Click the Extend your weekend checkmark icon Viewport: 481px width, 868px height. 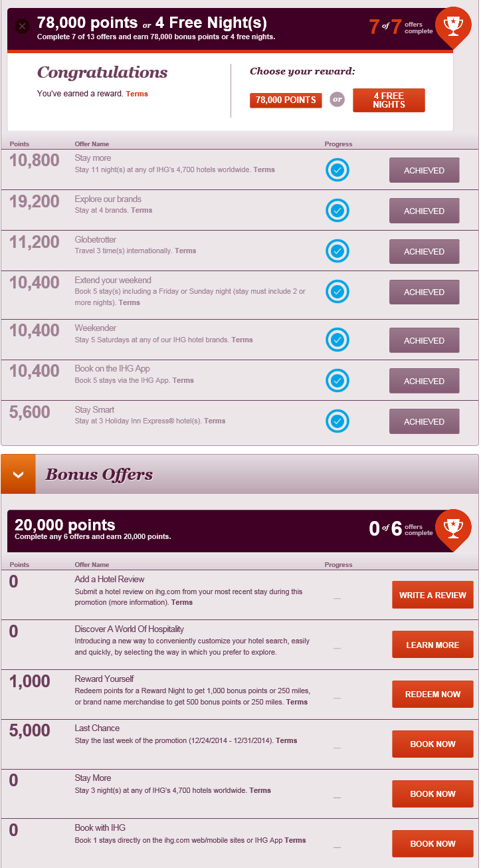coord(337,292)
